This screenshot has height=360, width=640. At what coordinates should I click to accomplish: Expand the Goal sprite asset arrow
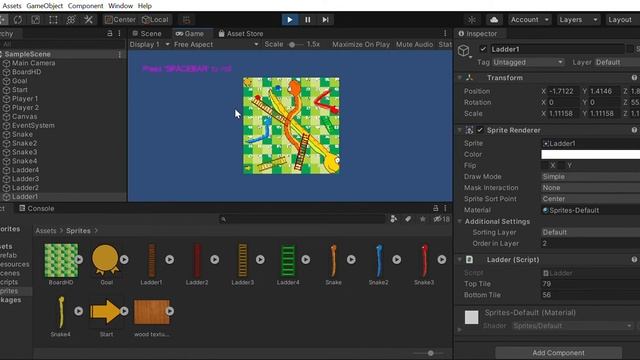[x=124, y=260]
